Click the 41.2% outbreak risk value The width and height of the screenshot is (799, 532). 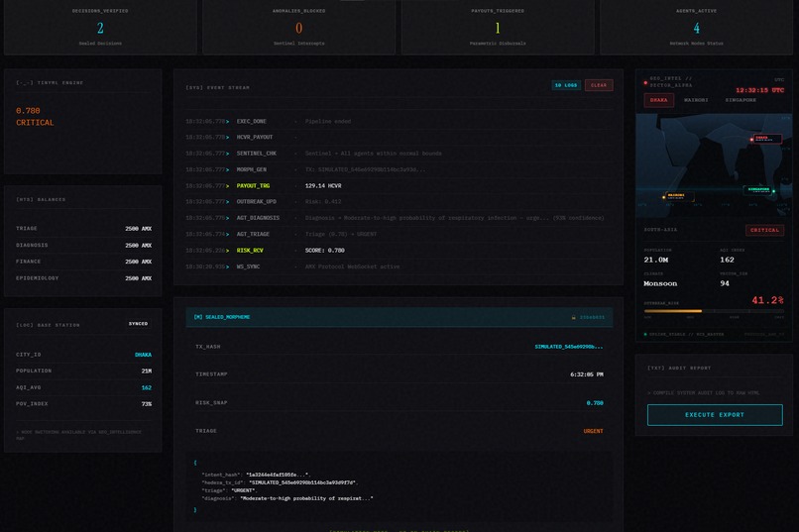pyautogui.click(x=767, y=300)
